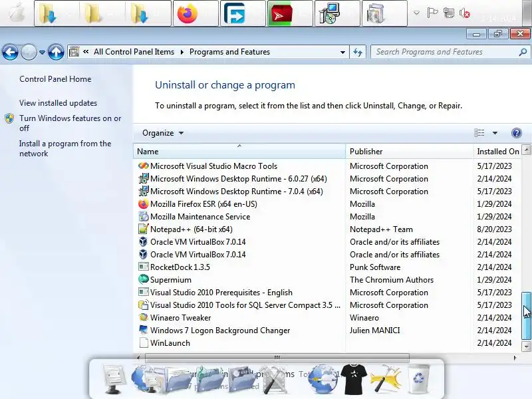Go to Control Panel Home
The image size is (532, 399).
click(x=55, y=79)
